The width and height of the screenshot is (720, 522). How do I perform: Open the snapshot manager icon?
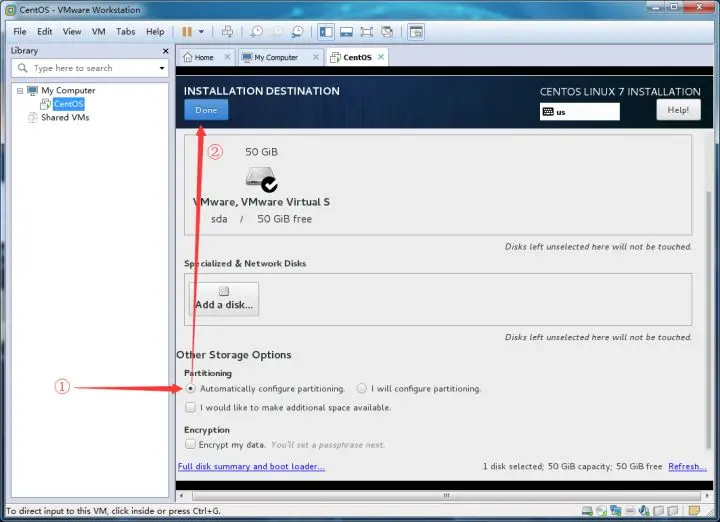298,32
